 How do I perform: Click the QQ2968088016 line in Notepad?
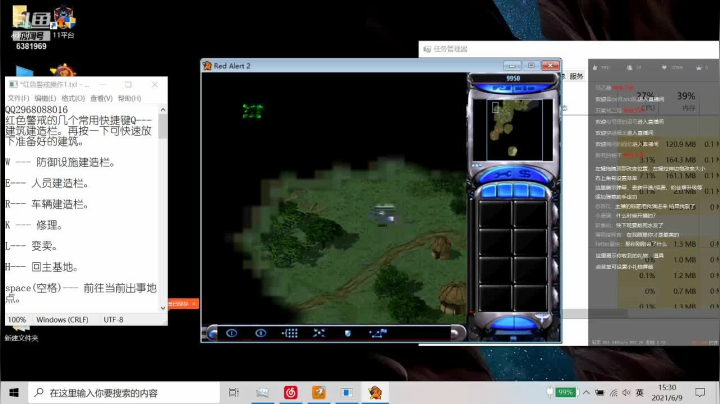36,110
